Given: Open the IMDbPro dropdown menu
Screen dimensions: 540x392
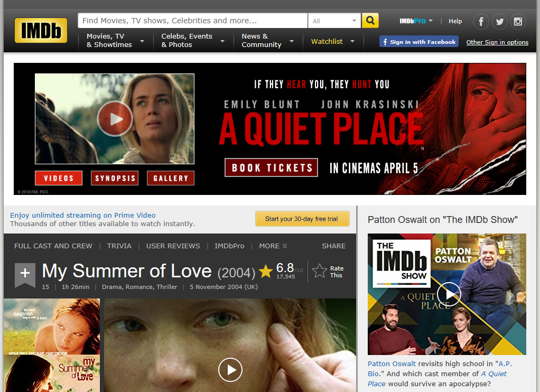Looking at the screenshot, I should 416,21.
